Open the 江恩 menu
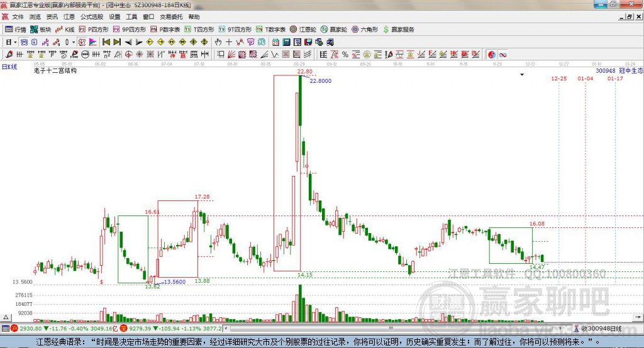This screenshot has width=644, height=348. coord(69,17)
